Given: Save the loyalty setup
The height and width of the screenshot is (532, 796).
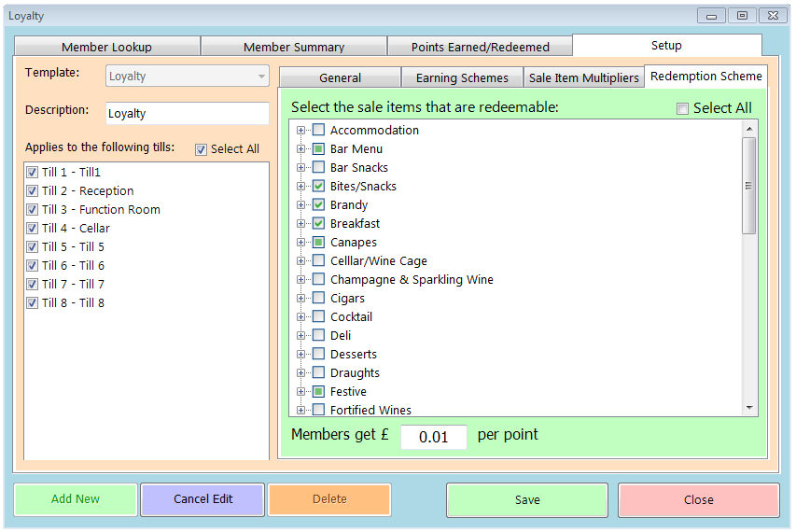Looking at the screenshot, I should coord(527,500).
